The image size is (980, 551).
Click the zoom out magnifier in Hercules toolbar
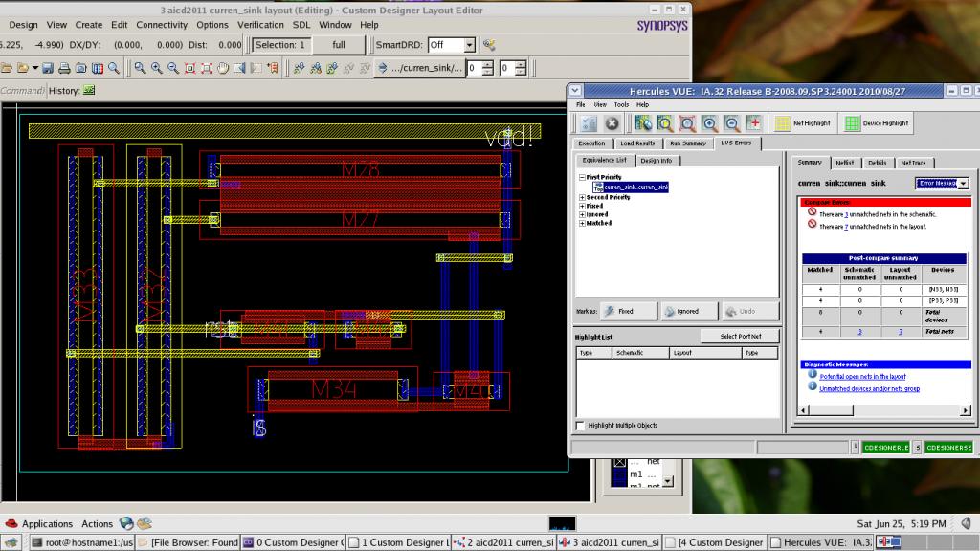(x=732, y=123)
